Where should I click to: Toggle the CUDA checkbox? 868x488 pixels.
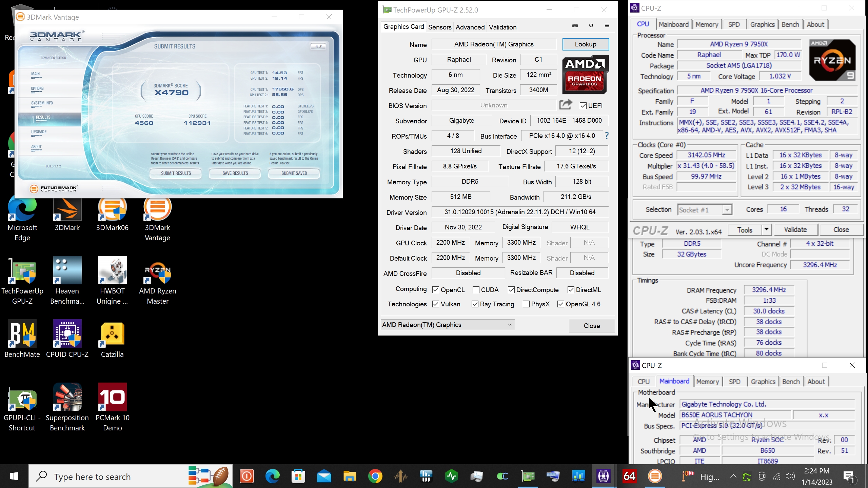476,290
